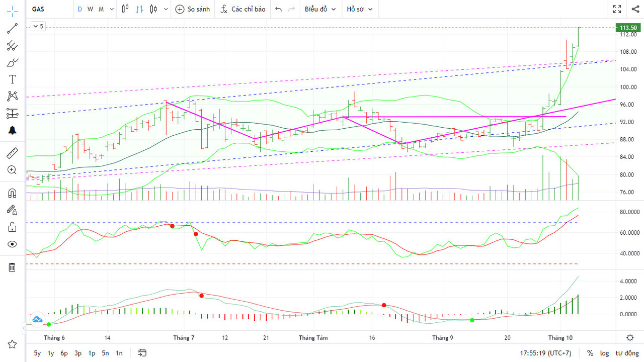Expand the time interval dropdown
The width and height of the screenshot is (644, 362).
pyautogui.click(x=111, y=9)
